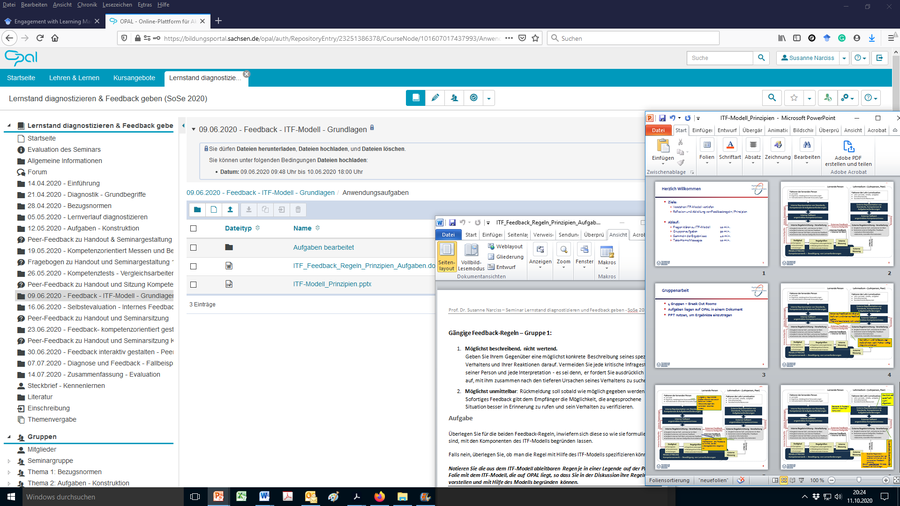Image resolution: width=900 pixels, height=506 pixels.
Task: Open the Firefox Lesezeichen menu
Action: [x=117, y=5]
